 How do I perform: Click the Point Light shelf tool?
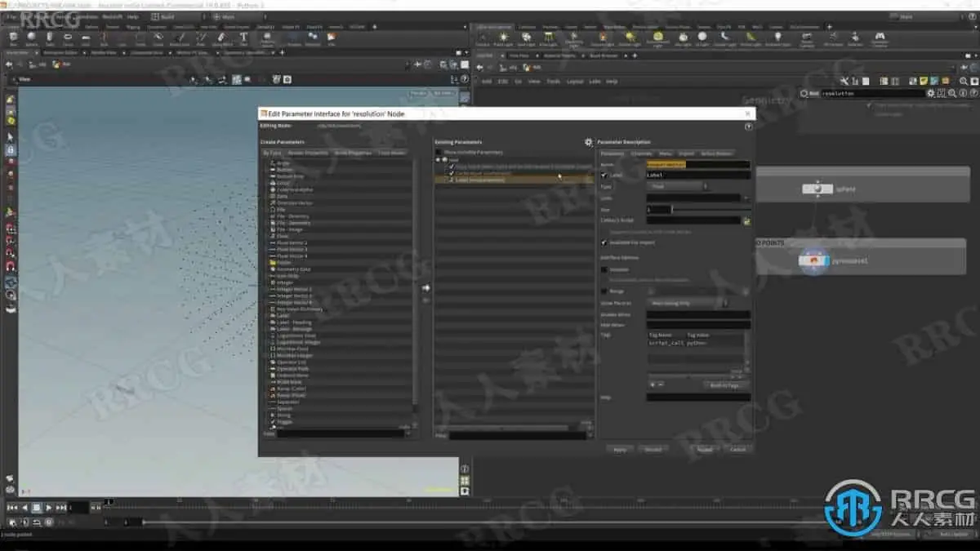point(505,37)
